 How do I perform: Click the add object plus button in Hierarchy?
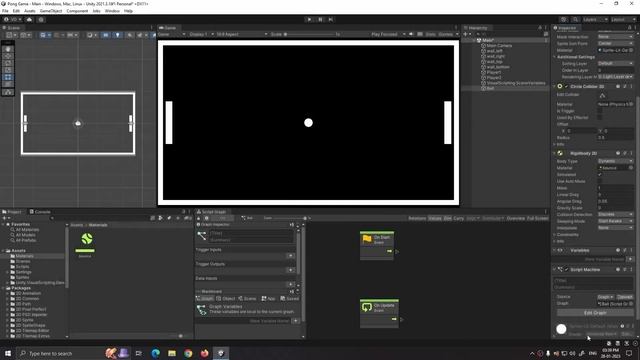[x=465, y=34]
